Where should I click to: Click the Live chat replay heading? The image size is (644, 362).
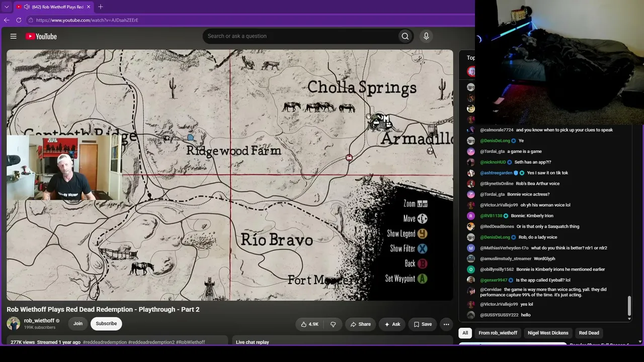253,342
